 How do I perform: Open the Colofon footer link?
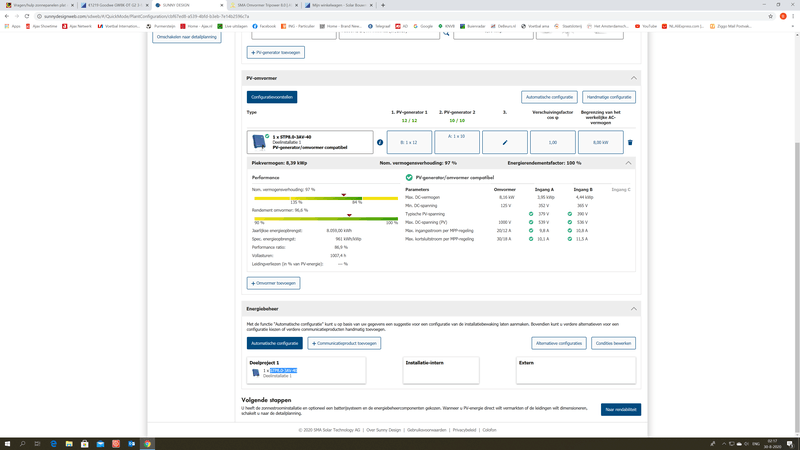pyautogui.click(x=489, y=430)
